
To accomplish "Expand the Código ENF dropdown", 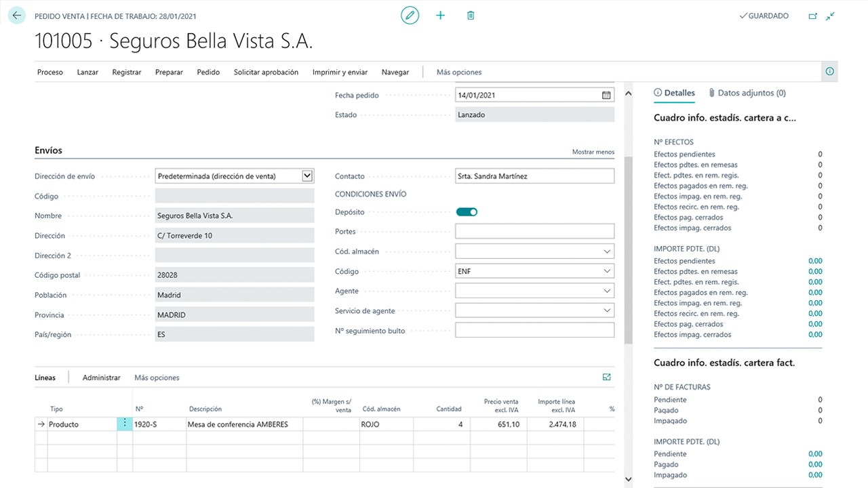I will (606, 271).
